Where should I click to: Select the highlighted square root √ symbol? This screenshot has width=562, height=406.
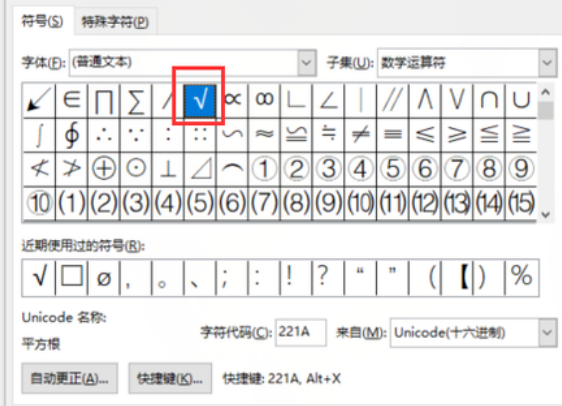point(200,100)
